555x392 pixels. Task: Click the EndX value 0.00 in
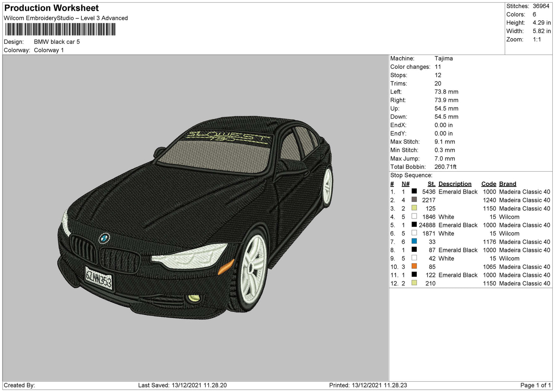pyautogui.click(x=444, y=125)
